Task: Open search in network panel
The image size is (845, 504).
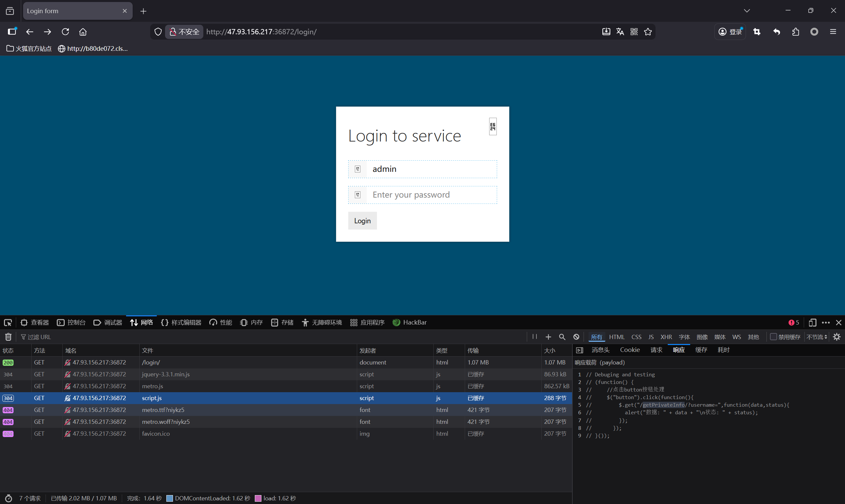Action: 562,337
